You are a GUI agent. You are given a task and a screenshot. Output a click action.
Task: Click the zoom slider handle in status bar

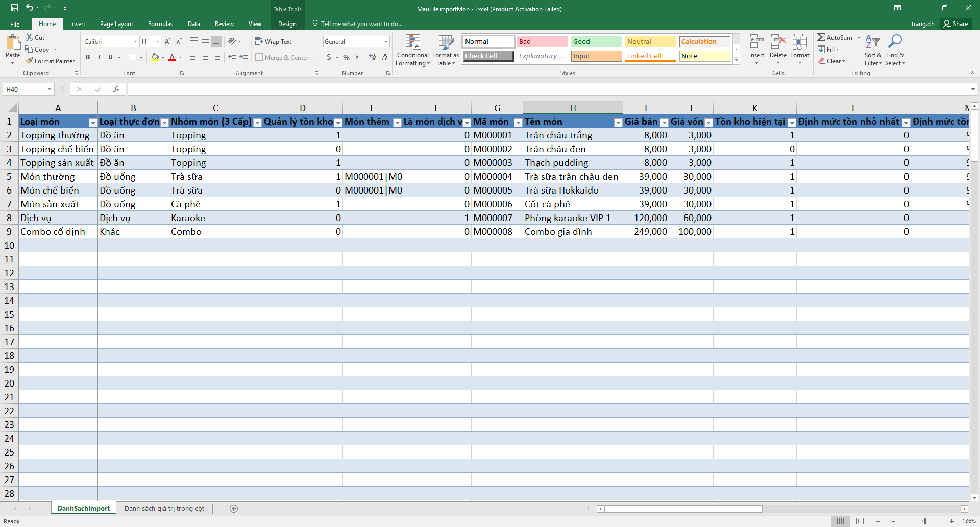point(925,521)
